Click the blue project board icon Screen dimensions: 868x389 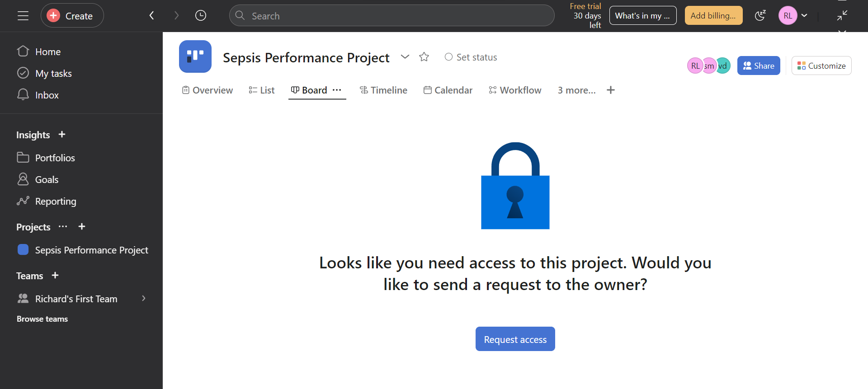(195, 56)
